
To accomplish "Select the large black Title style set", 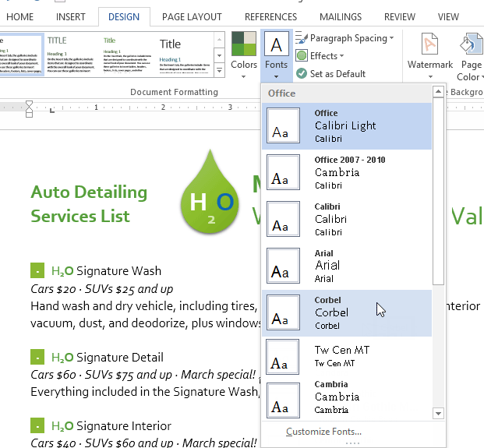I will 184,55.
